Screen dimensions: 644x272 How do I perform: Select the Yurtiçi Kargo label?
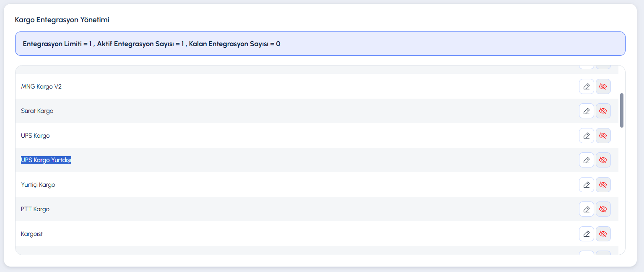click(x=38, y=185)
